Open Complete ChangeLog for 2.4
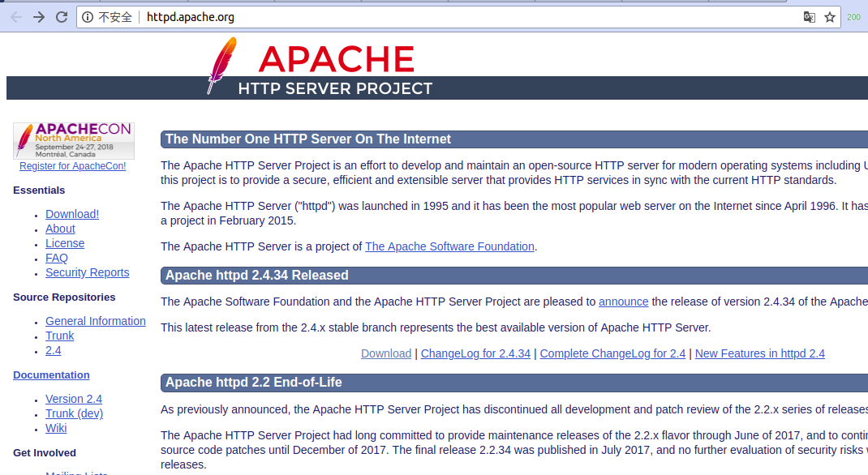 [x=612, y=353]
